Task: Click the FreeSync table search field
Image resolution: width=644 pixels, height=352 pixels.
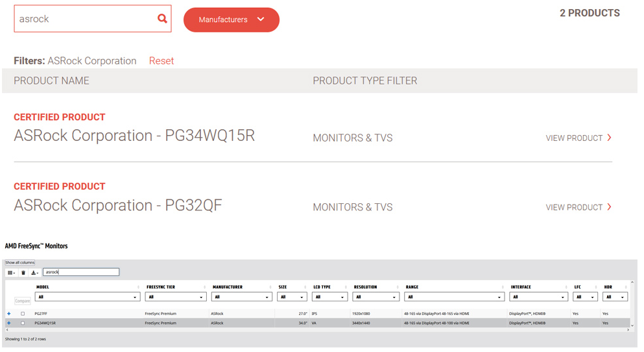Action: [x=81, y=272]
